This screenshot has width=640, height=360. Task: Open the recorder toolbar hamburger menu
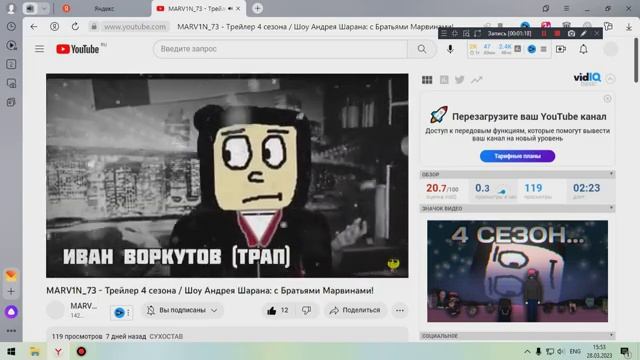(444, 33)
